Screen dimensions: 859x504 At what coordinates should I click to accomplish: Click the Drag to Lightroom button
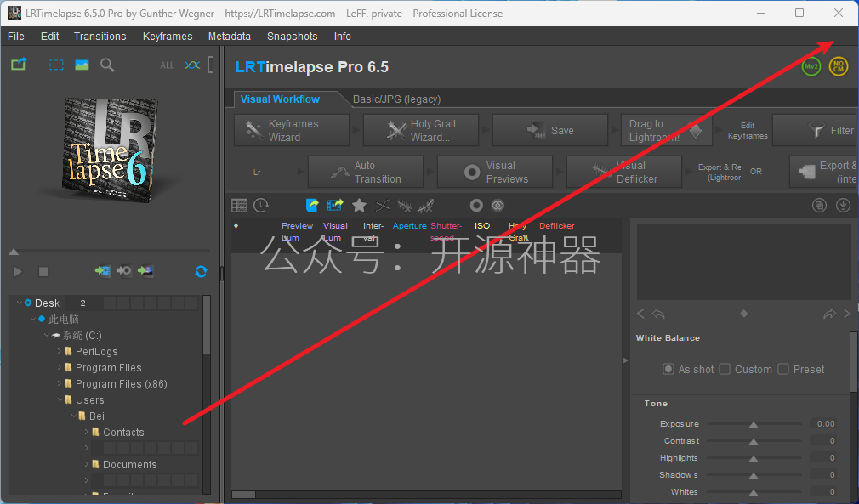666,130
